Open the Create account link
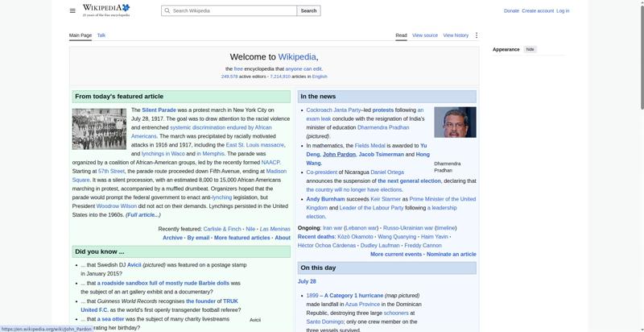The height and width of the screenshot is (332, 644). click(x=538, y=10)
